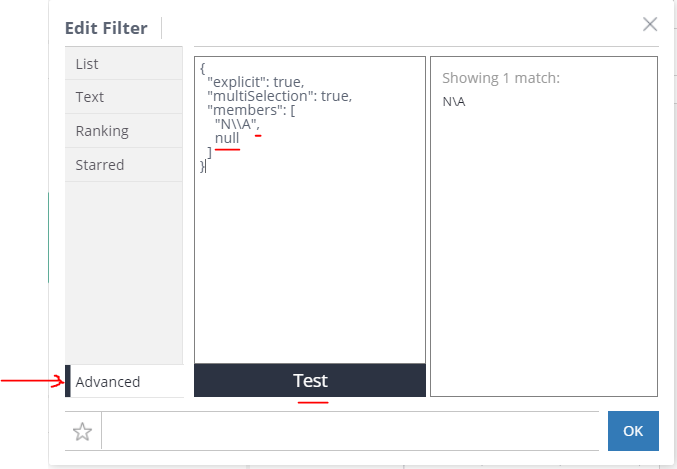
Task: Click the "multiSelection": true line in editor
Action: (x=280, y=96)
